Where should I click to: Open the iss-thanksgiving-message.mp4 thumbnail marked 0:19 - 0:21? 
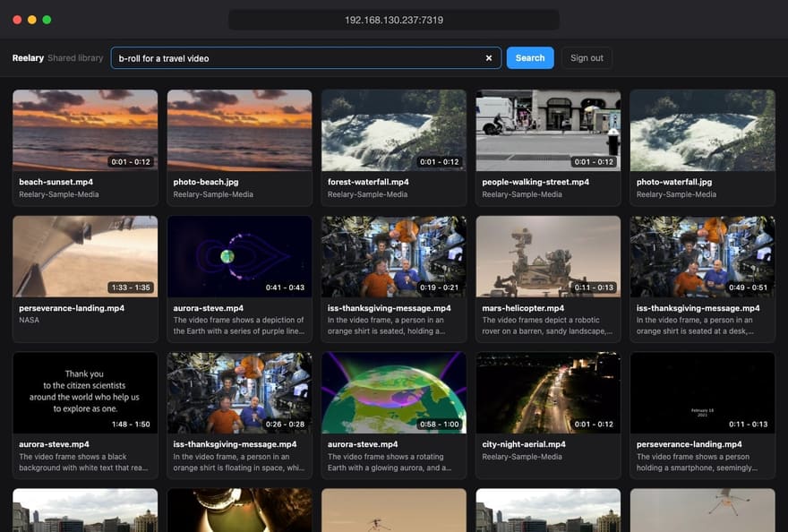[x=394, y=256]
